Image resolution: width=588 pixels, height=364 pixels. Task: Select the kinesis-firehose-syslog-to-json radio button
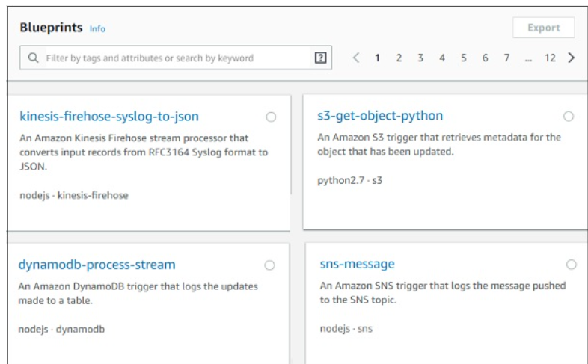point(270,117)
